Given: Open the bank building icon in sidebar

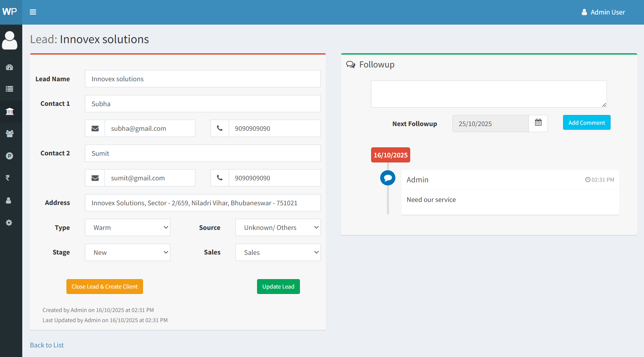Looking at the screenshot, I should 9,112.
